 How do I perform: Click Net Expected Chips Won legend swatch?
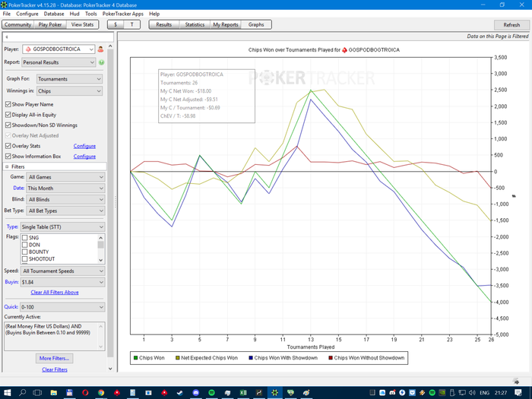tap(177, 358)
